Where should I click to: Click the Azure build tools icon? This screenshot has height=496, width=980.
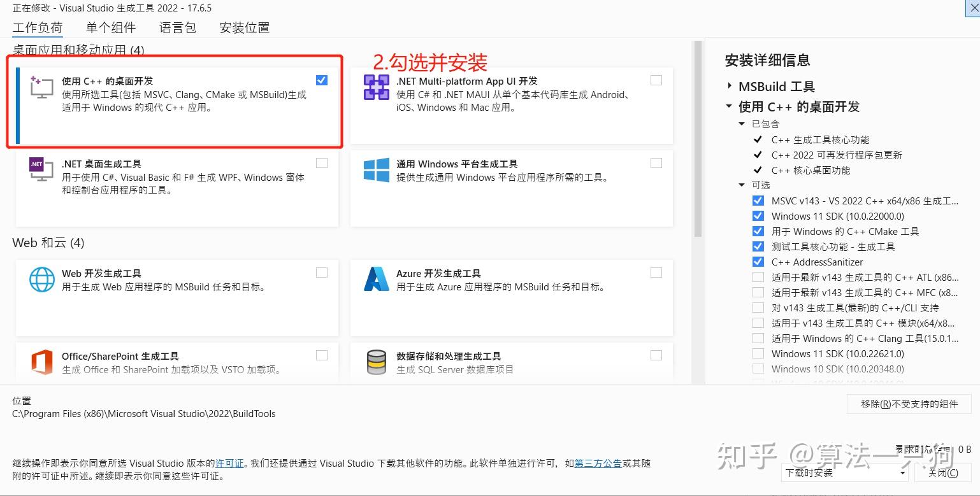click(376, 279)
